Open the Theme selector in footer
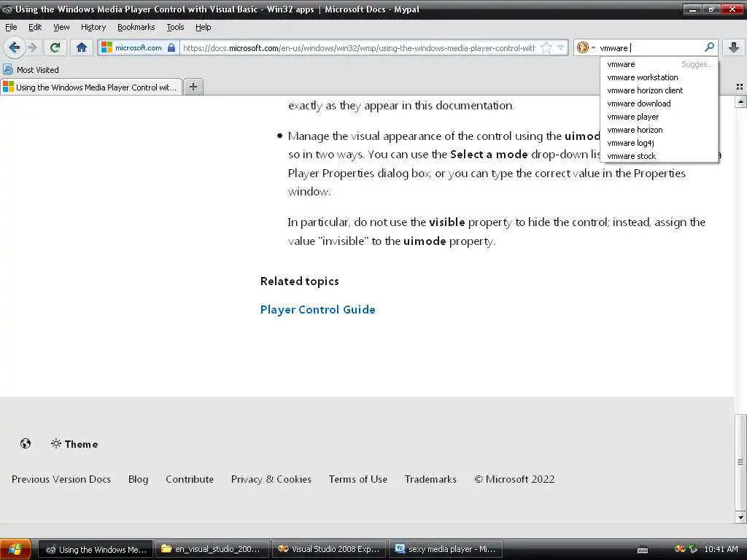747x560 pixels. click(74, 444)
